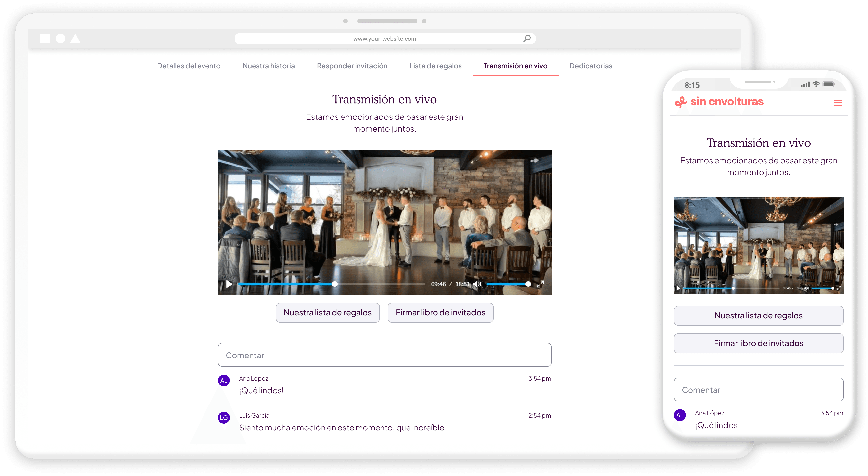The image size is (868, 476).
Task: Focus the desktop Comentar input field
Action: click(384, 355)
